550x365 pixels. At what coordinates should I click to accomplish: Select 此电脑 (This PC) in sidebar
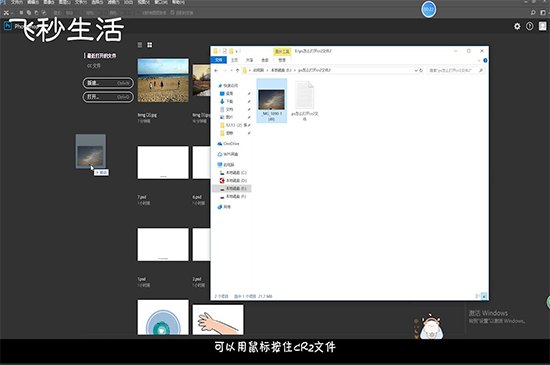226,165
